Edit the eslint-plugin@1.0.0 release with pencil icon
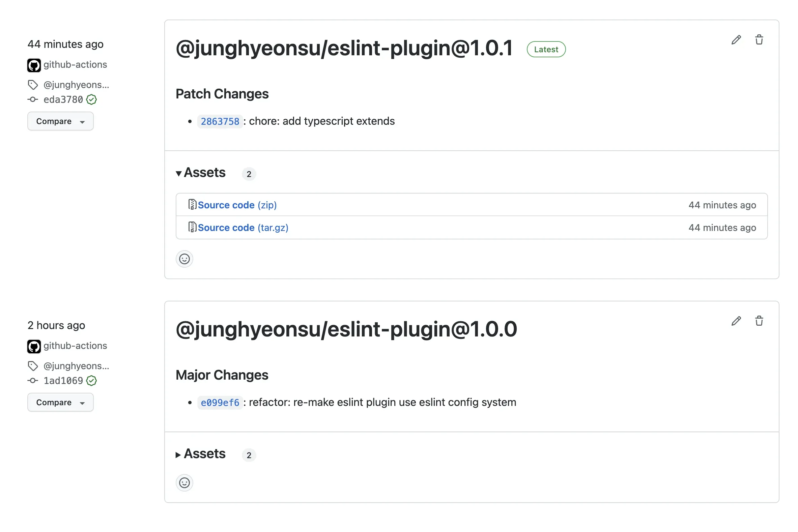The image size is (798, 532). point(736,321)
